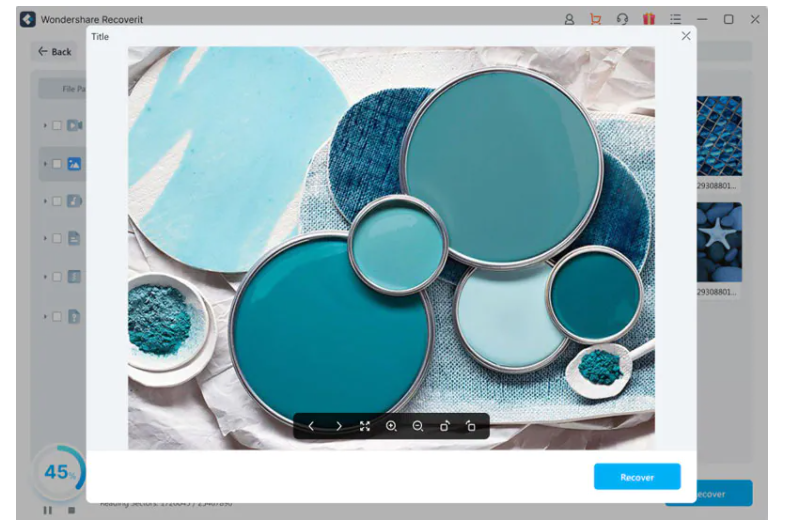Go Back to the previous screen
The height and width of the screenshot is (523, 791).
tap(54, 51)
